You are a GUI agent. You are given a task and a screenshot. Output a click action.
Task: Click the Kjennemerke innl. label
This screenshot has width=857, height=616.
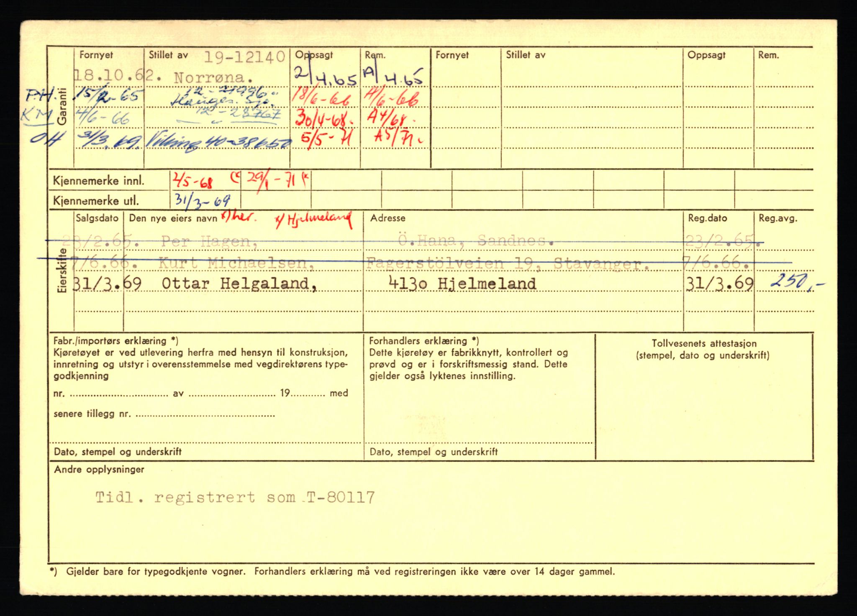[x=98, y=181]
